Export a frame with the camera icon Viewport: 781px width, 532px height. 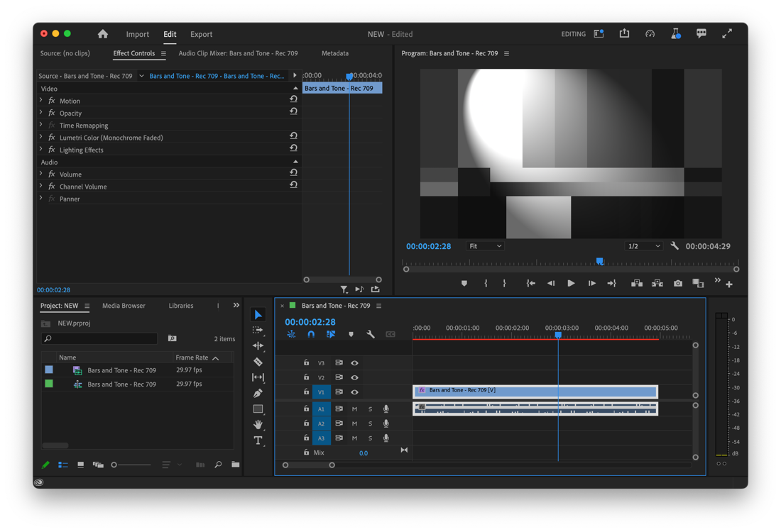pyautogui.click(x=677, y=283)
